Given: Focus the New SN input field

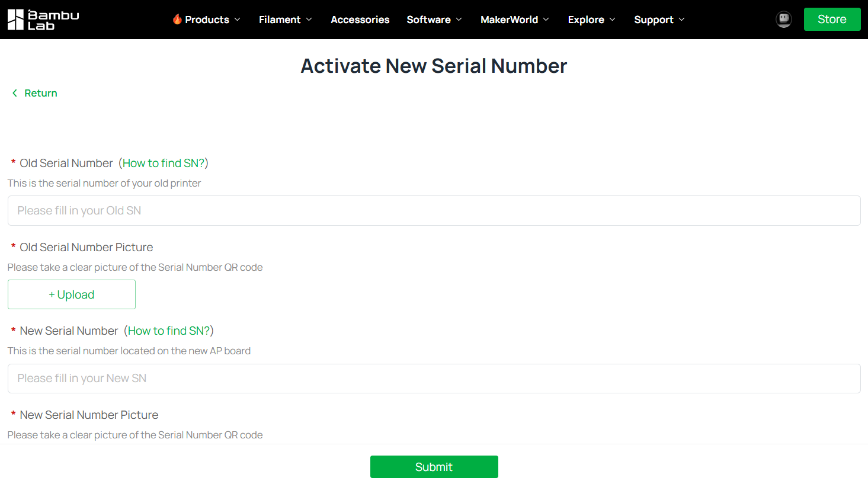Looking at the screenshot, I should click(434, 378).
